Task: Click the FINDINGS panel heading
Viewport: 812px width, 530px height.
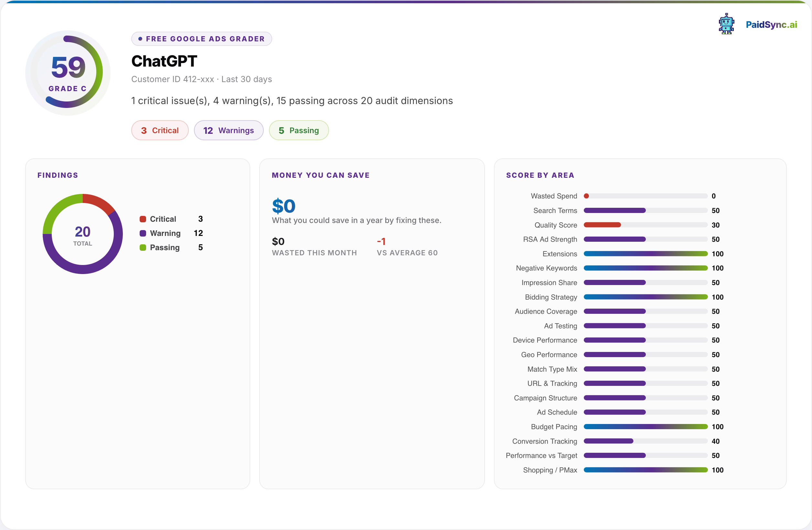Action: (x=58, y=175)
